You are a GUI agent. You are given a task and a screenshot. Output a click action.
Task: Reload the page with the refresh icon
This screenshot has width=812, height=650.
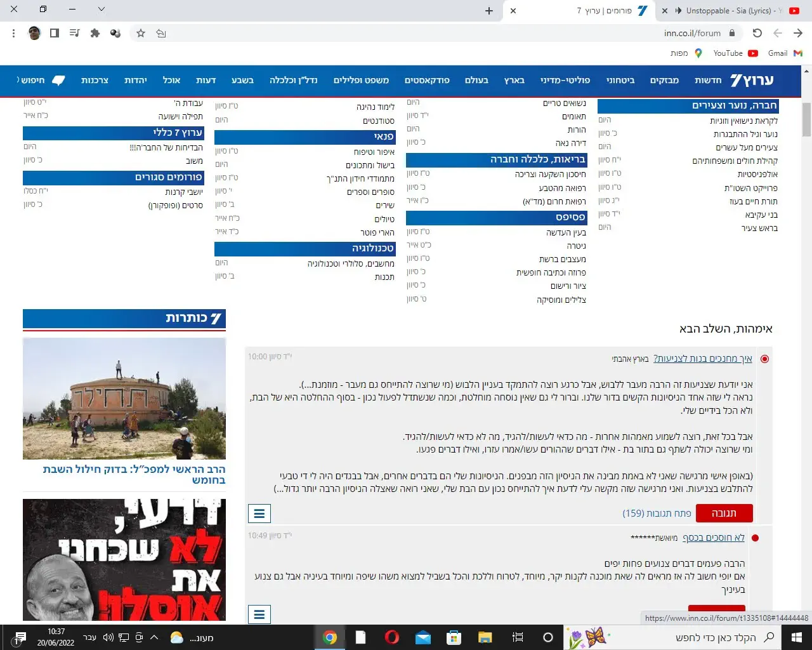tap(757, 33)
